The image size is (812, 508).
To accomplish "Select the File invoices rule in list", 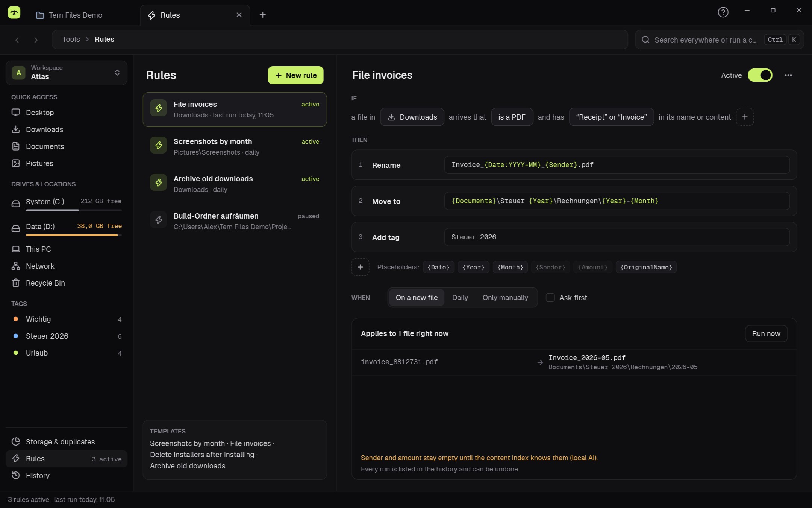I will [235, 110].
